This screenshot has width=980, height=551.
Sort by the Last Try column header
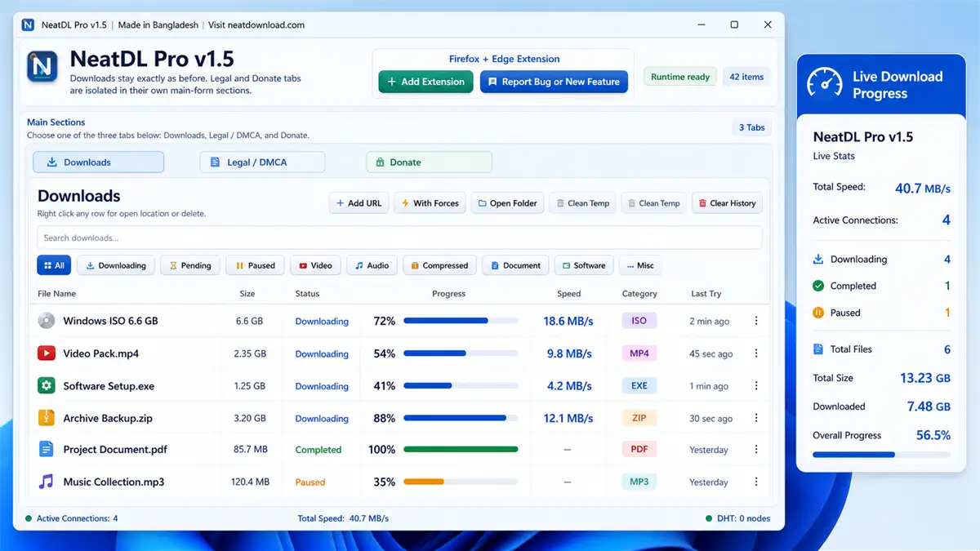click(x=706, y=294)
